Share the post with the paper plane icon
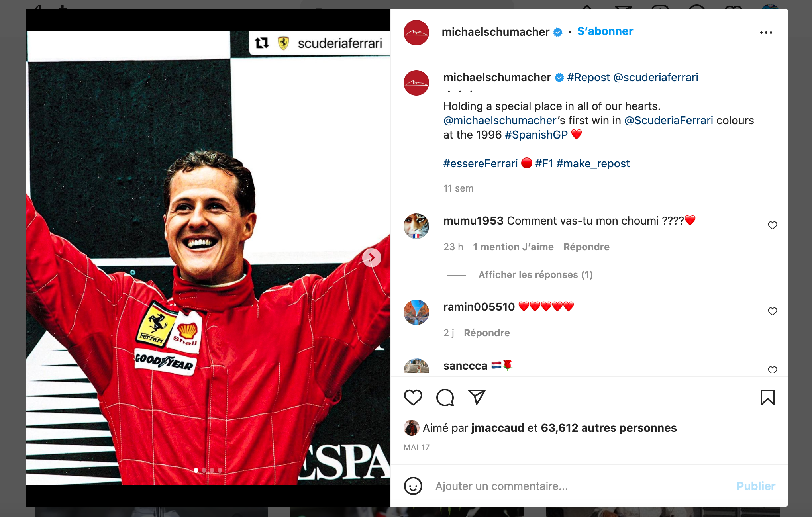The image size is (812, 517). [477, 397]
